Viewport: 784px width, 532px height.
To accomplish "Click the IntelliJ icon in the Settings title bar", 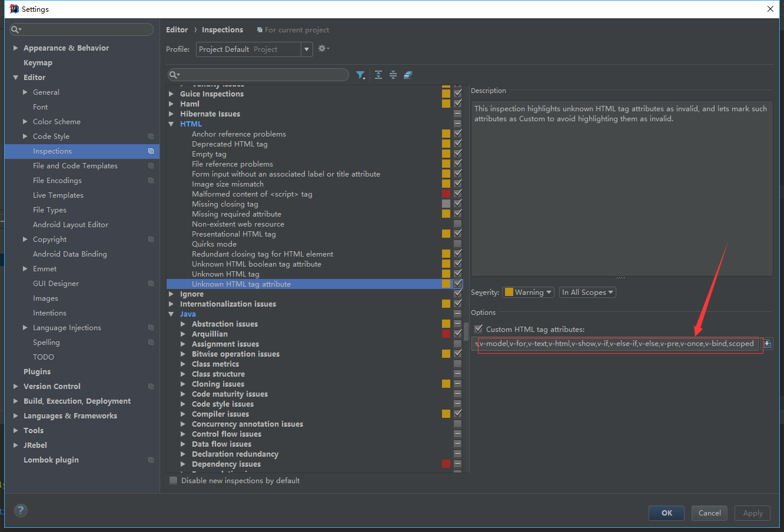I will (x=14, y=9).
